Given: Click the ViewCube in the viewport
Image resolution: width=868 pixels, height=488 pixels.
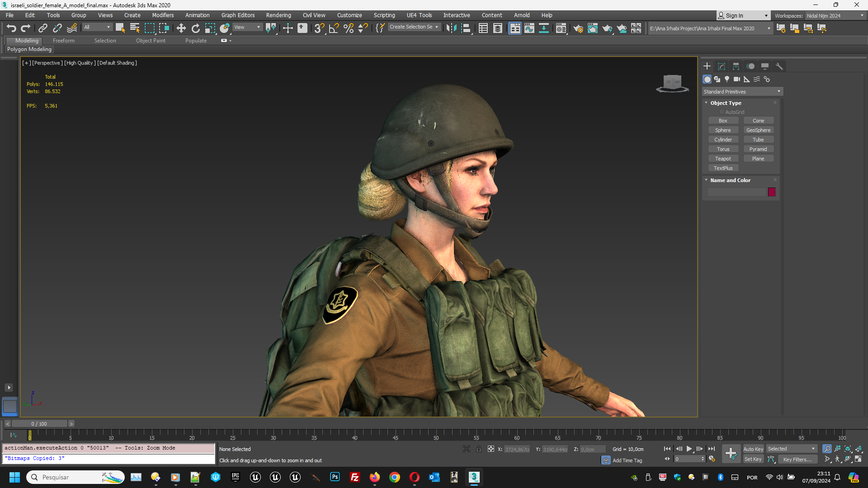Looking at the screenshot, I should [672, 84].
